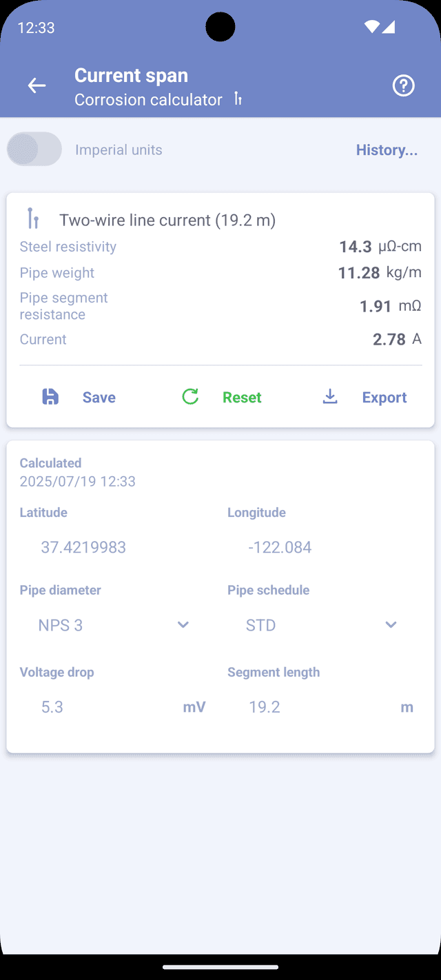
Task: Toggle the Imperial units switch
Action: [34, 150]
